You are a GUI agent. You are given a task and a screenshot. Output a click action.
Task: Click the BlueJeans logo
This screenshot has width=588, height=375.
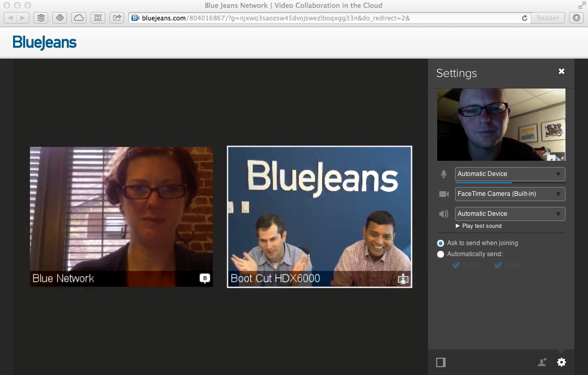[x=45, y=42]
